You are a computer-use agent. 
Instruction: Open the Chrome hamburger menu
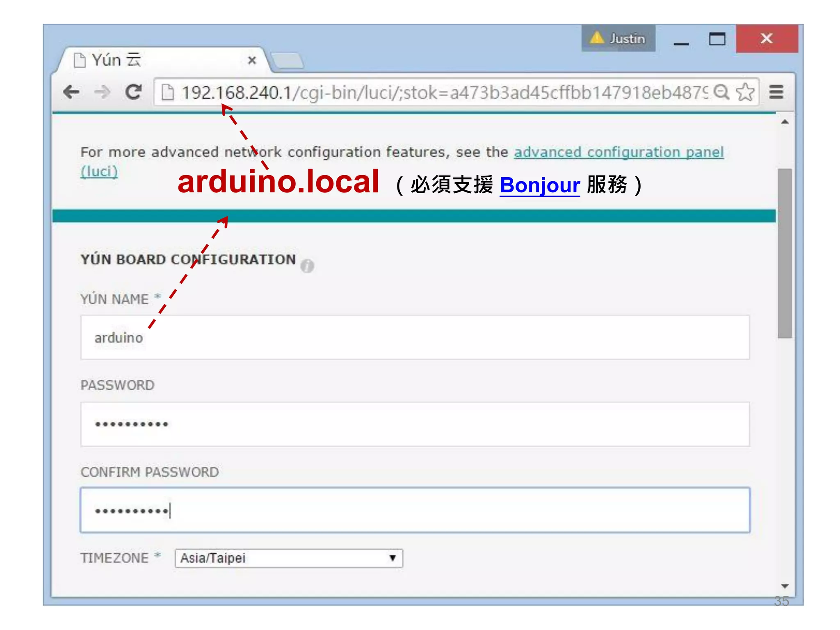(x=776, y=92)
